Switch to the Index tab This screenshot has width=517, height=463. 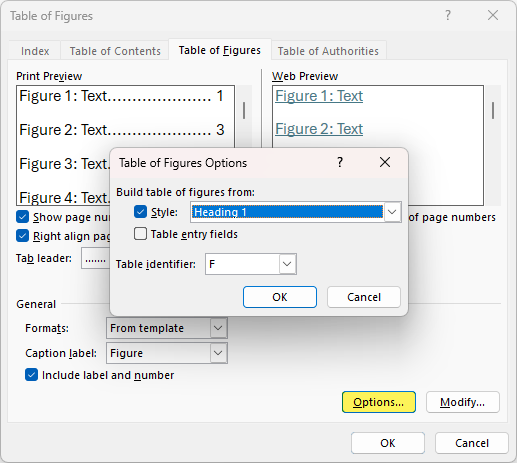(x=35, y=51)
